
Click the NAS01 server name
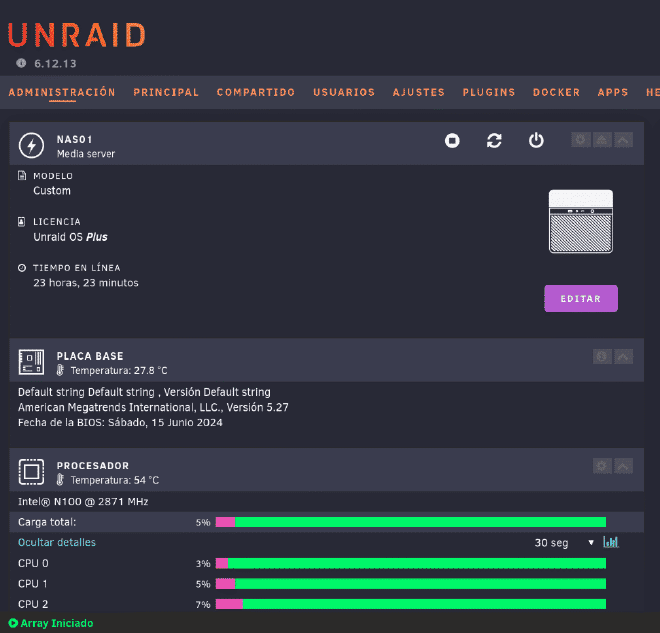[x=75, y=139]
